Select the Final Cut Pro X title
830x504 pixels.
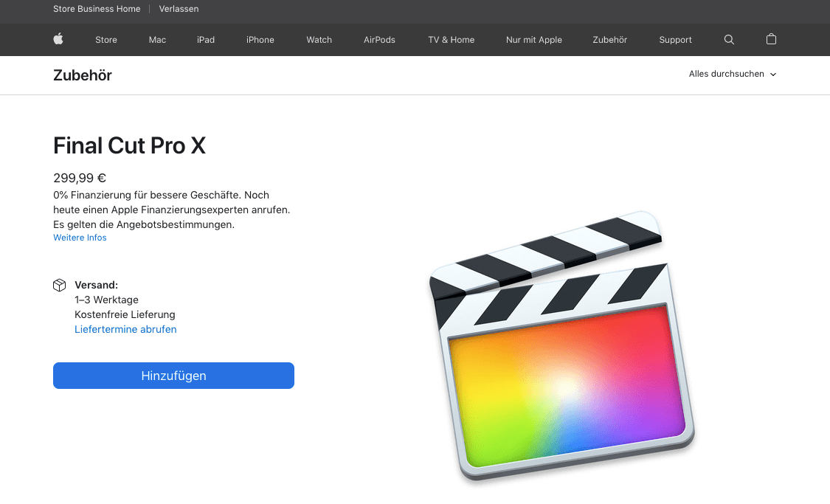[129, 145]
